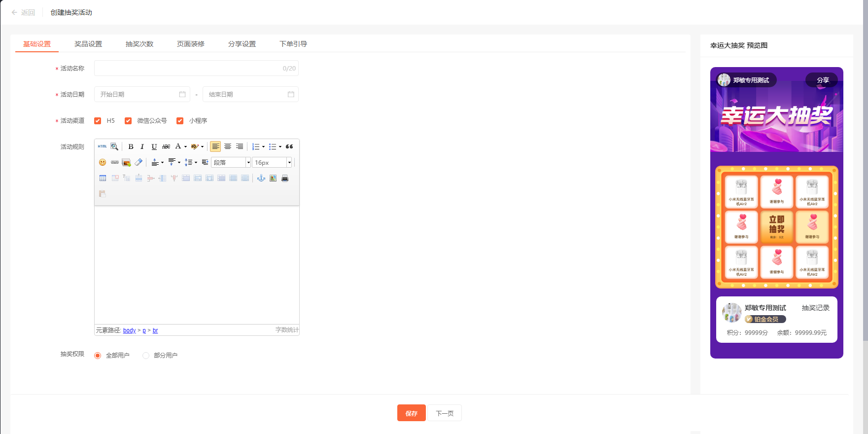Focus the 活动名称 input field
Viewport: 868px width, 434px height.
tap(196, 68)
